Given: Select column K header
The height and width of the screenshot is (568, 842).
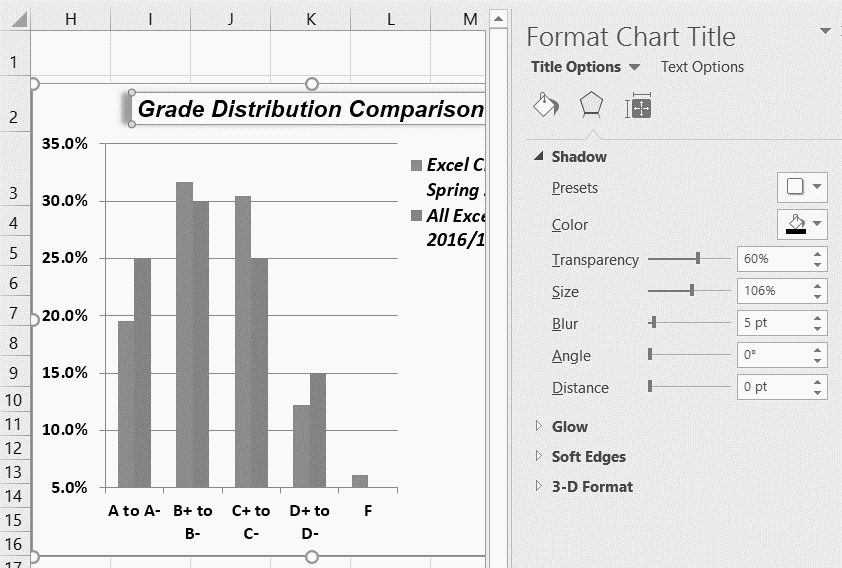Looking at the screenshot, I should coord(310,19).
